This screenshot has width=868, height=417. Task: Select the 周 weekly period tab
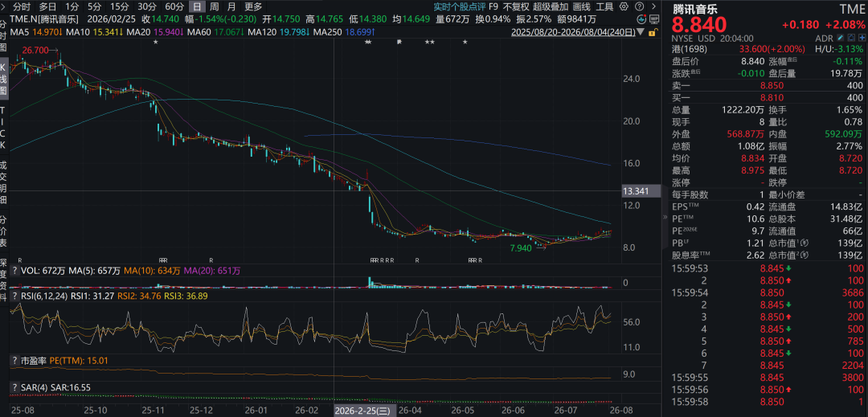point(215,7)
